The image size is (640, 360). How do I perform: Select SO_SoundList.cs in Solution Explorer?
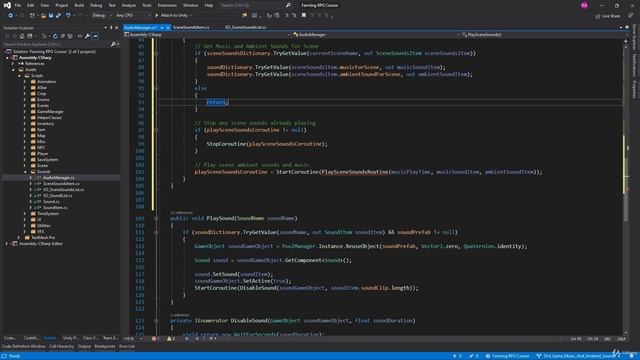click(x=58, y=196)
